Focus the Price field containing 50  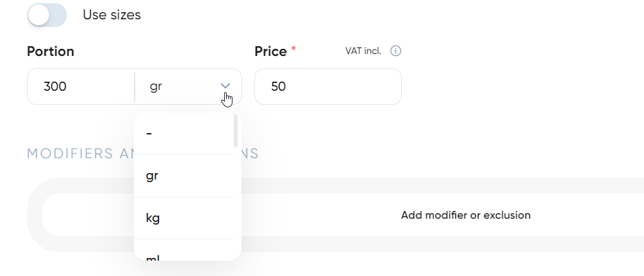(328, 87)
